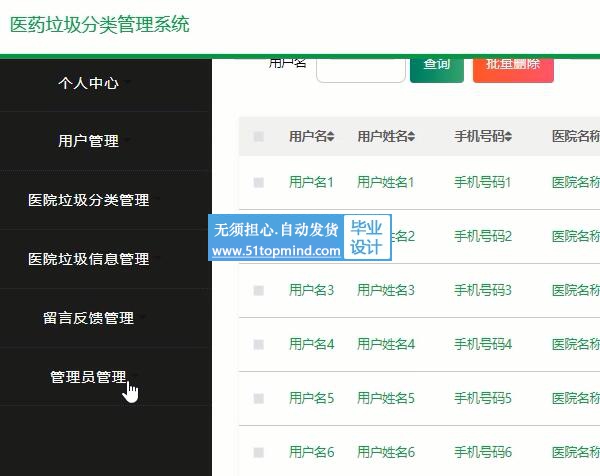Click cell text 手机号码4

pyautogui.click(x=483, y=344)
